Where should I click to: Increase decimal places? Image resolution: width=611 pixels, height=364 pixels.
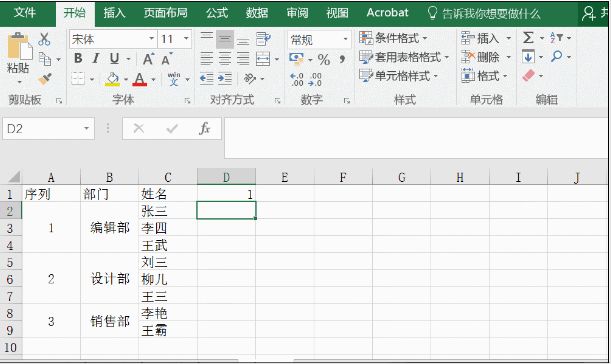[297, 79]
